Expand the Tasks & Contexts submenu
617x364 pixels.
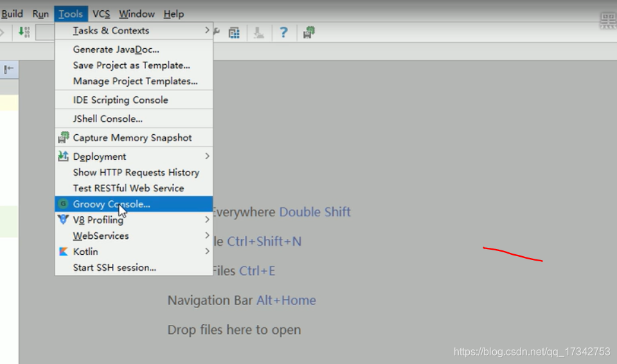pos(134,31)
